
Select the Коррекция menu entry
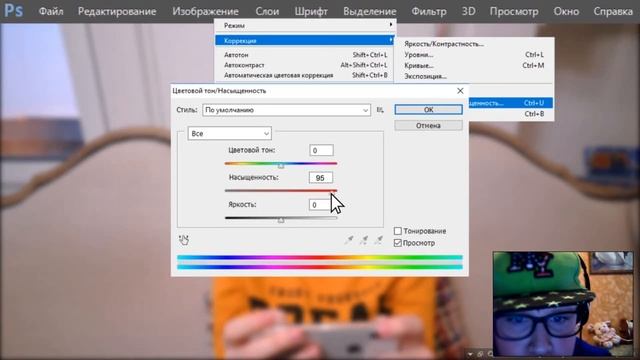304,40
